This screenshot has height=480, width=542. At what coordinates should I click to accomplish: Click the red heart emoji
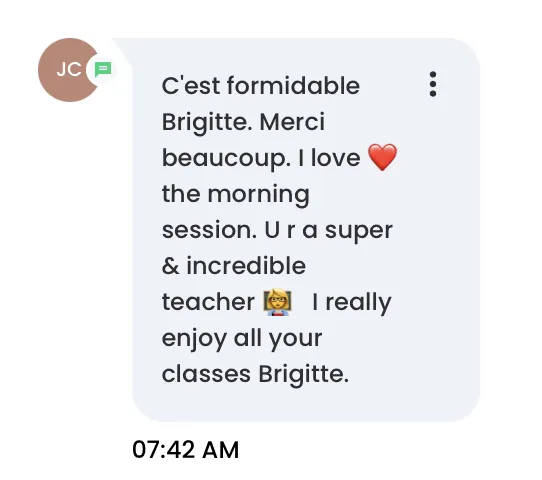coord(382,157)
